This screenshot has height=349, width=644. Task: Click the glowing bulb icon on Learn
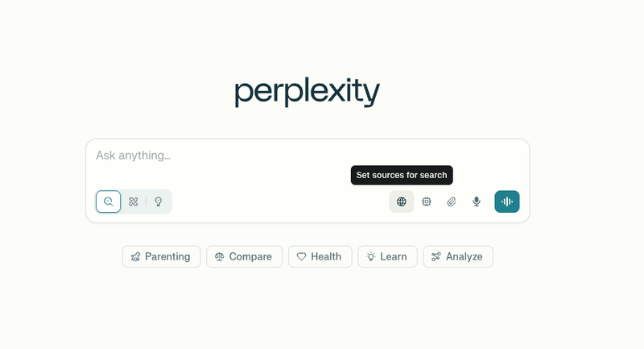(371, 256)
